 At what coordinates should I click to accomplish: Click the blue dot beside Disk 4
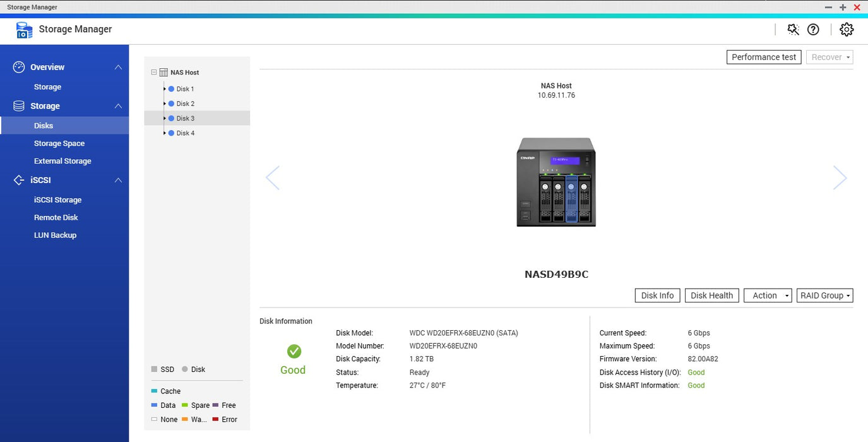pyautogui.click(x=171, y=133)
